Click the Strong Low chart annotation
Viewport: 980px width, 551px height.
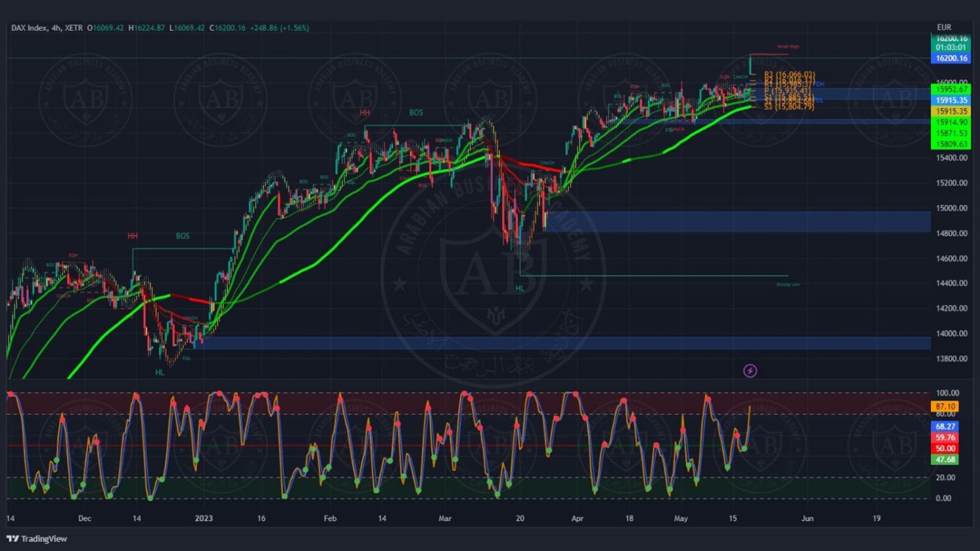tap(788, 285)
